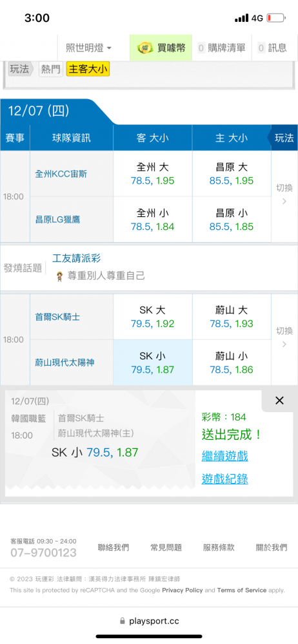This screenshot has height=644, width=298.
Task: Pick 昌原 小 85.5, 1.85 option
Action: tap(232, 220)
